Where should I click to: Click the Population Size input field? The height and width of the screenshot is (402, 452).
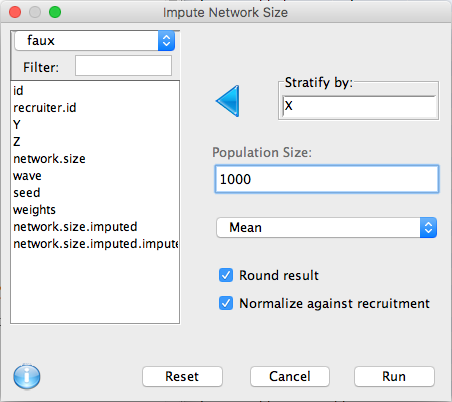click(327, 179)
